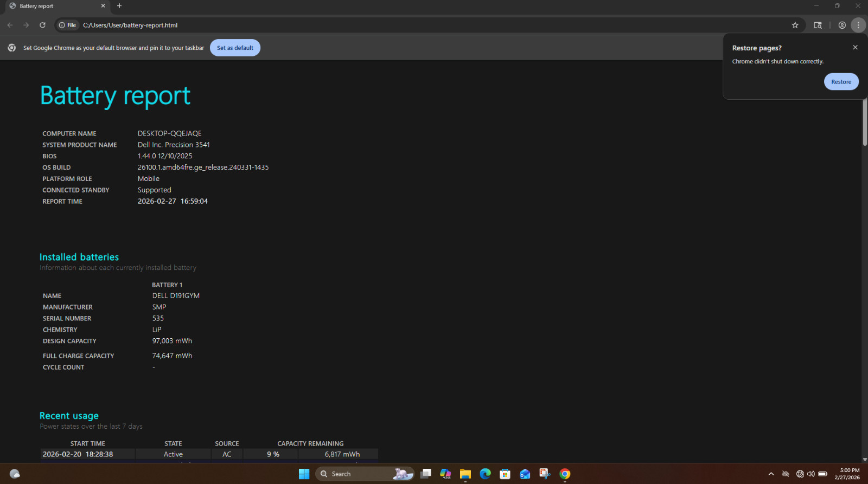
Task: Open the tab search icon in the toolbar
Action: pos(818,25)
